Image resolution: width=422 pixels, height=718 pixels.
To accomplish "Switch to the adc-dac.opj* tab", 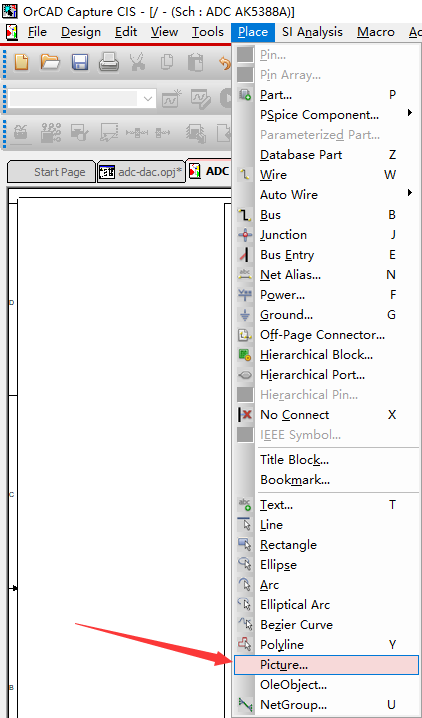I will click(141, 172).
